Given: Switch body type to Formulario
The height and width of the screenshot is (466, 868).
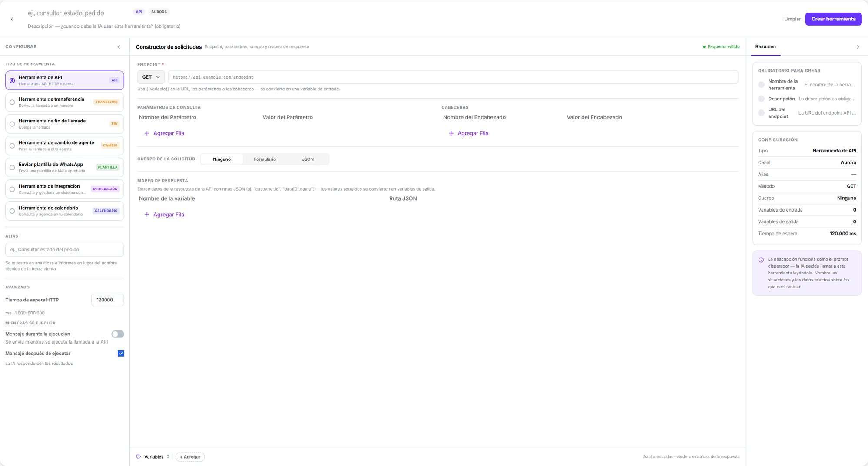Looking at the screenshot, I should [x=265, y=159].
